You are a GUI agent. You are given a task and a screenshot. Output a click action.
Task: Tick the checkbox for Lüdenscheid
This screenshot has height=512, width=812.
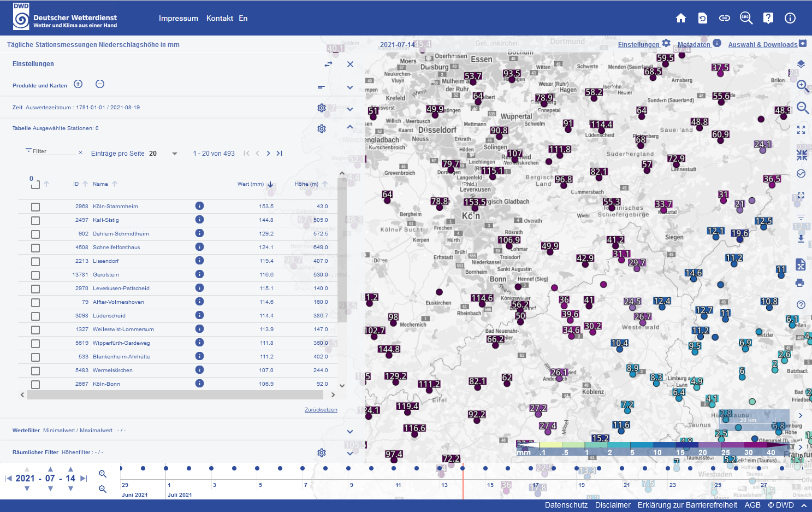(35, 316)
